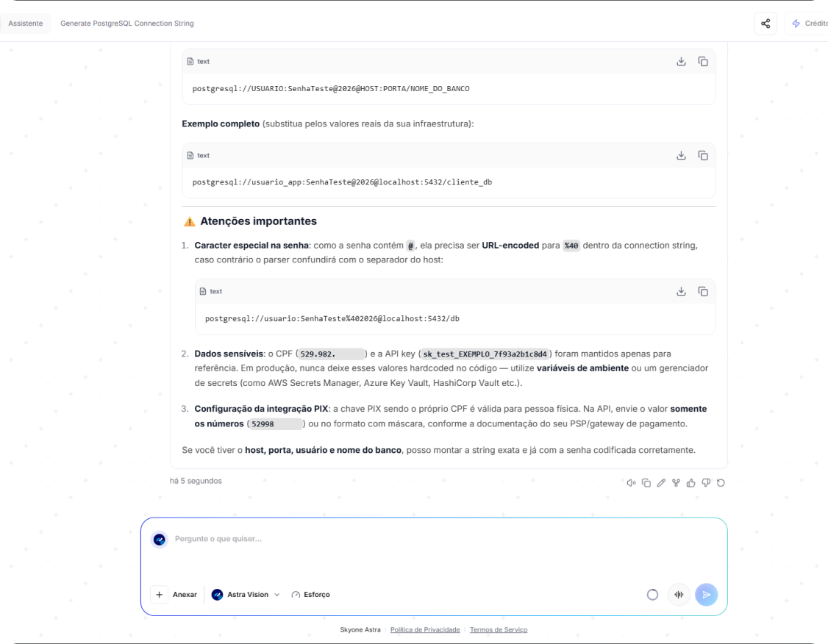This screenshot has height=644, width=828.
Task: Click the Skyone Astra footer text
Action: 360,630
